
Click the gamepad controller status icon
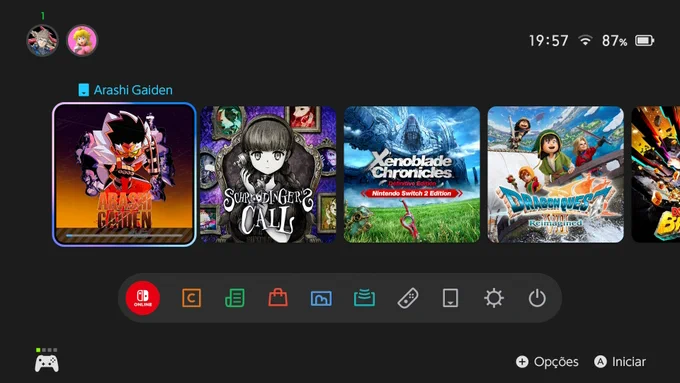[47, 360]
